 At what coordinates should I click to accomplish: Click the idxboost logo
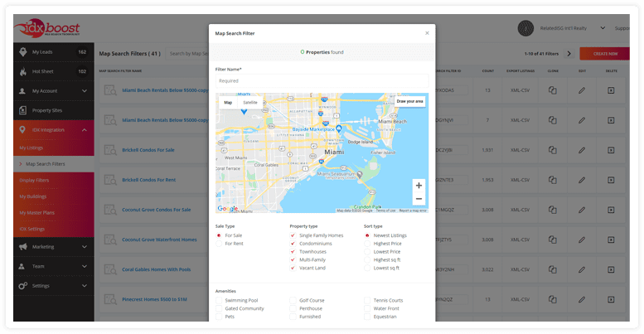[46, 27]
